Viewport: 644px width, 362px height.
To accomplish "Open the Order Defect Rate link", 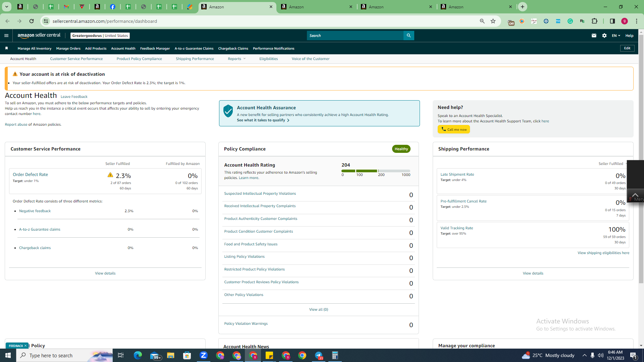I will click(x=30, y=174).
